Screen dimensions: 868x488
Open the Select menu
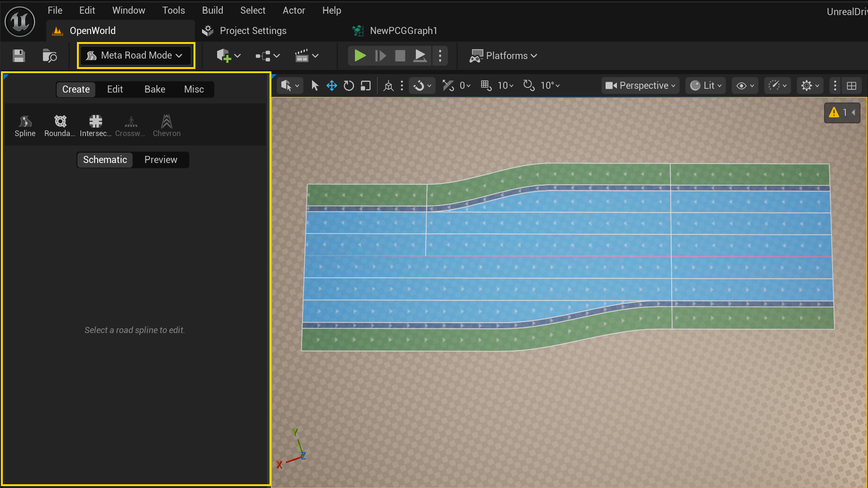[253, 10]
